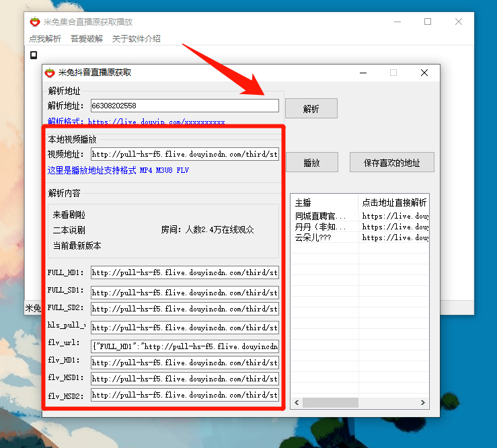Close the 米兔集合直播原获取播放 main window
Viewport: 497px width, 448px height.
point(459,22)
